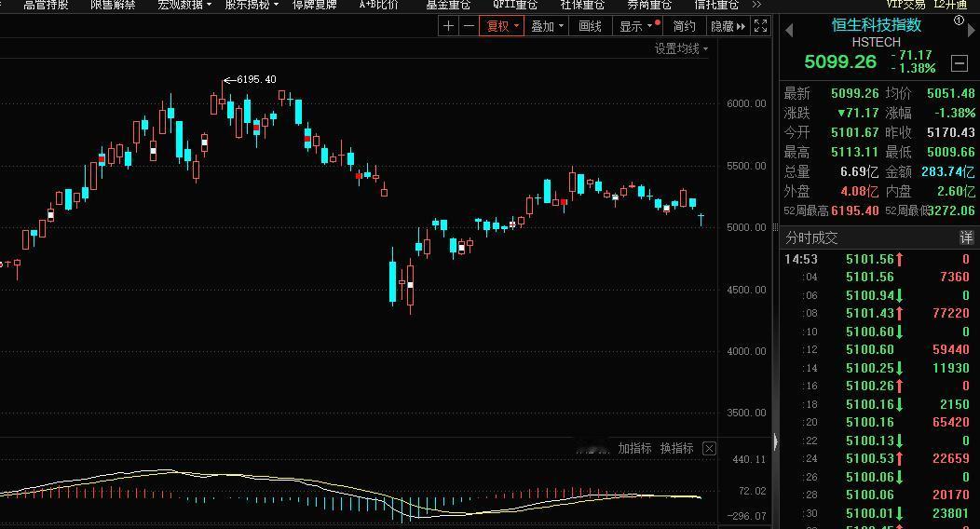Open the 复权 dropdown
980x529 pixels.
click(x=502, y=26)
